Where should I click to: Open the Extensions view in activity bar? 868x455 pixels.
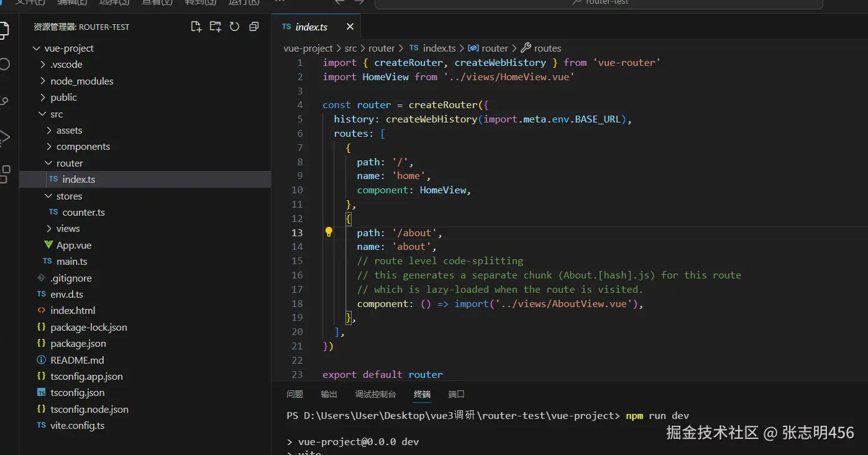[5, 173]
